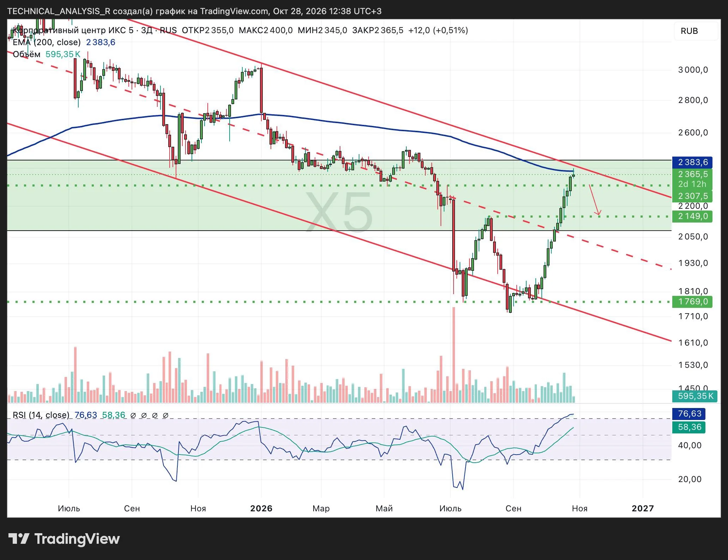This screenshot has height=560, width=728.
Task: Click the blue 2 383,6 EMA price label
Action: (692, 162)
